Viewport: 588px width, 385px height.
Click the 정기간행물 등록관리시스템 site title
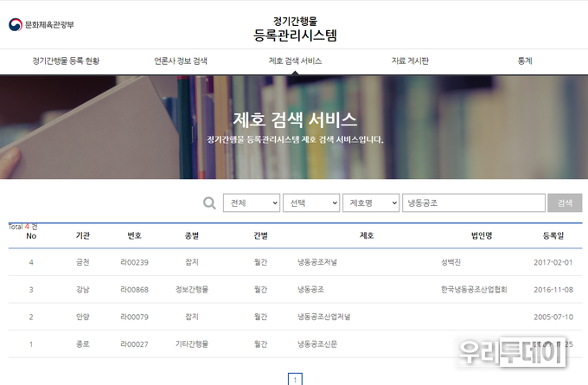click(295, 29)
